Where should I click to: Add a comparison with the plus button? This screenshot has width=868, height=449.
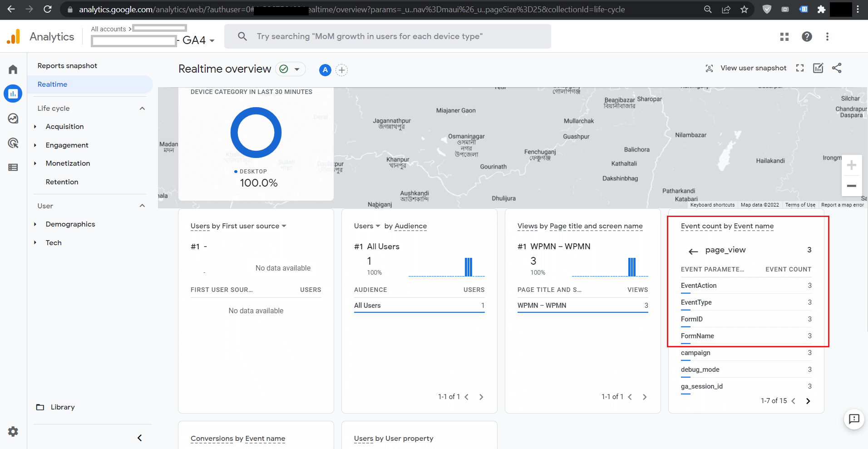pos(342,70)
